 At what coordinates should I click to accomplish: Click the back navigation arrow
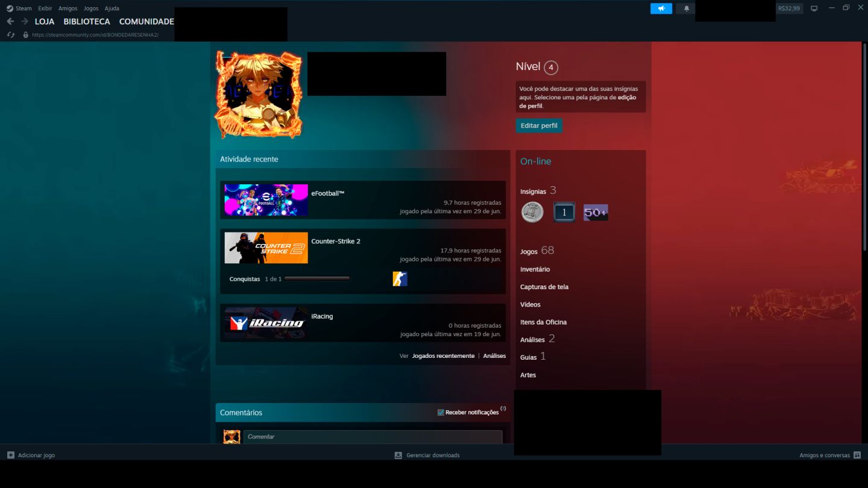tap(10, 21)
